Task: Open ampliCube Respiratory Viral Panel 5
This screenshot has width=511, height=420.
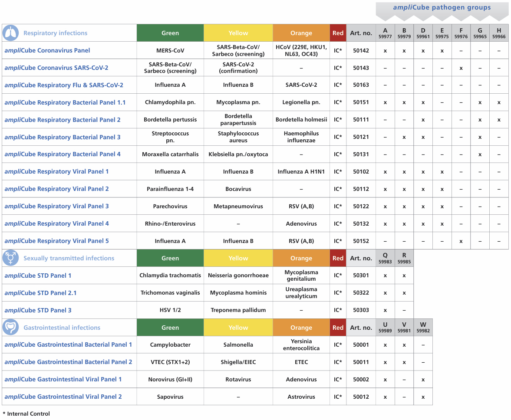Action: (56, 241)
